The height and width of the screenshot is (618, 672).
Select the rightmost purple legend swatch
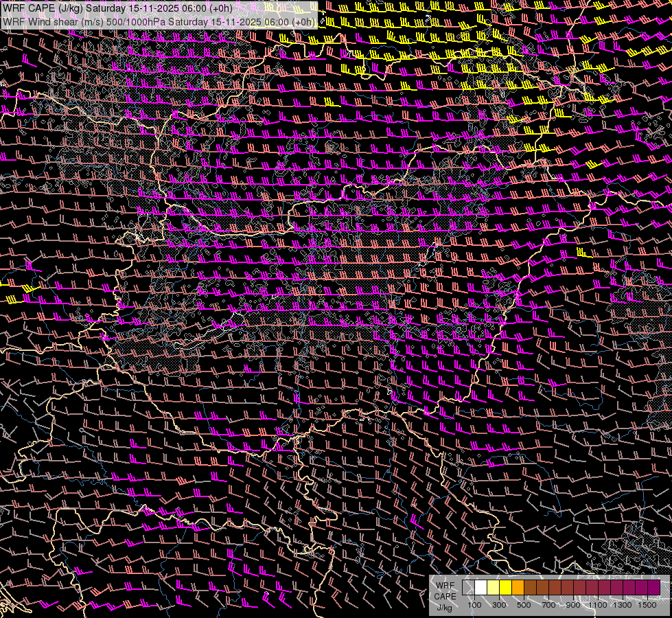coord(654,588)
